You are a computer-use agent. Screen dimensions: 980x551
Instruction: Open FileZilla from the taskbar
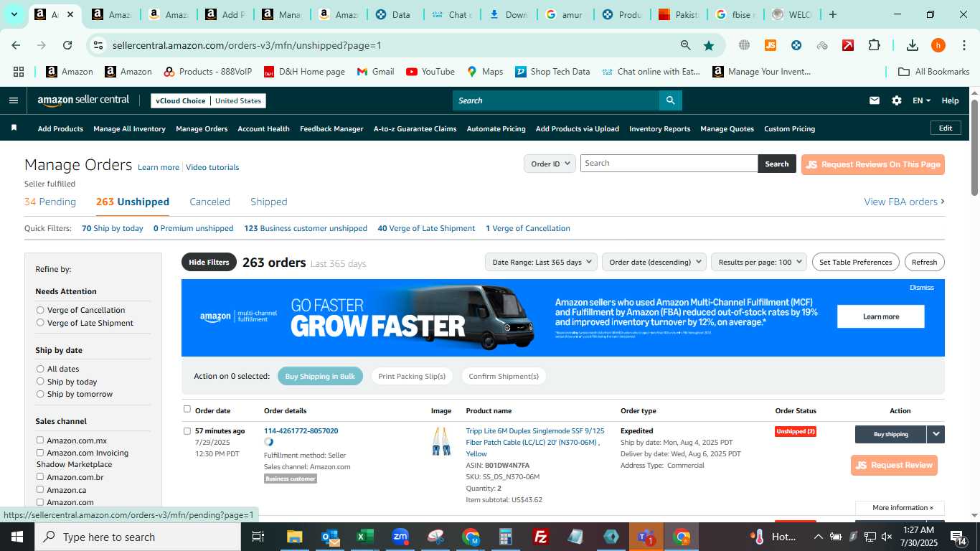point(541,537)
